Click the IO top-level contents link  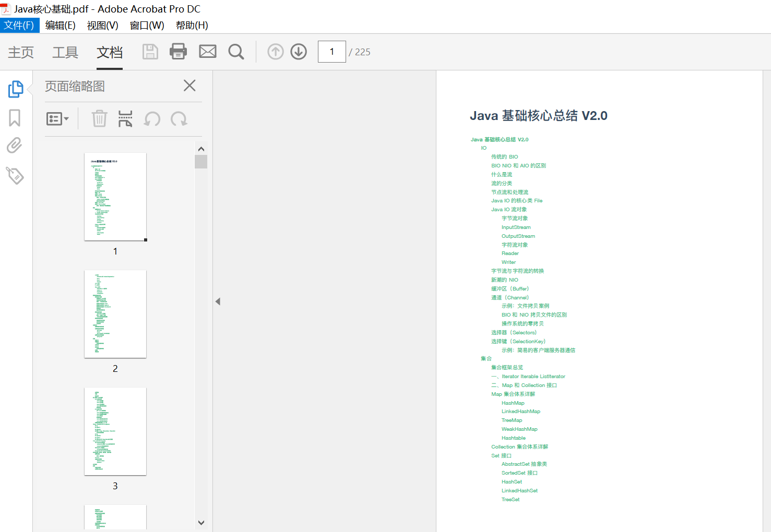(484, 148)
